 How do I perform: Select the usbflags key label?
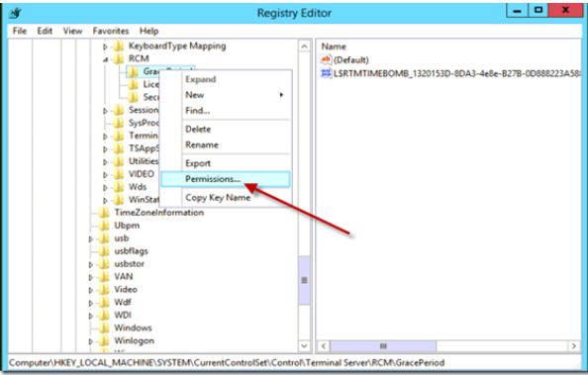(x=131, y=251)
